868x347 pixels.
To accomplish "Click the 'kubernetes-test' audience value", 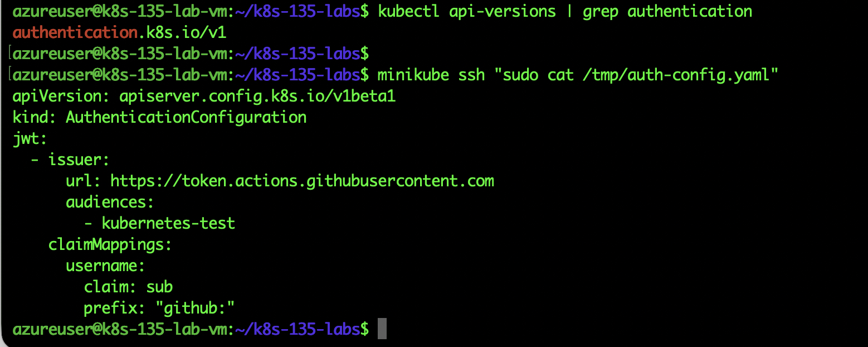I will (168, 223).
